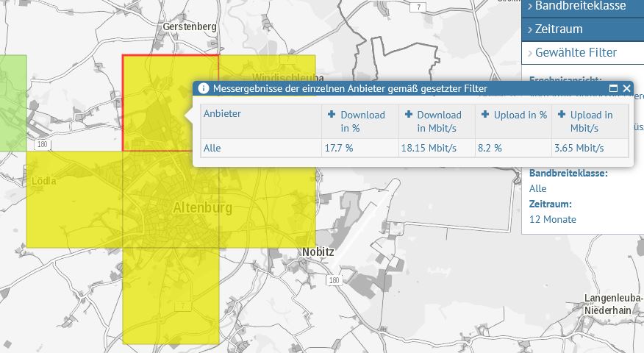Click plus icon beside Download in %
The image size is (644, 353).
(332, 115)
